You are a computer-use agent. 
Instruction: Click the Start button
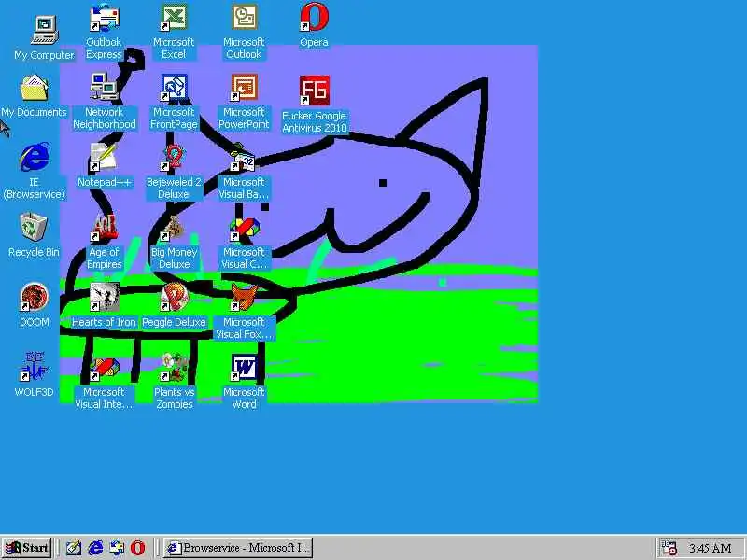(27, 548)
